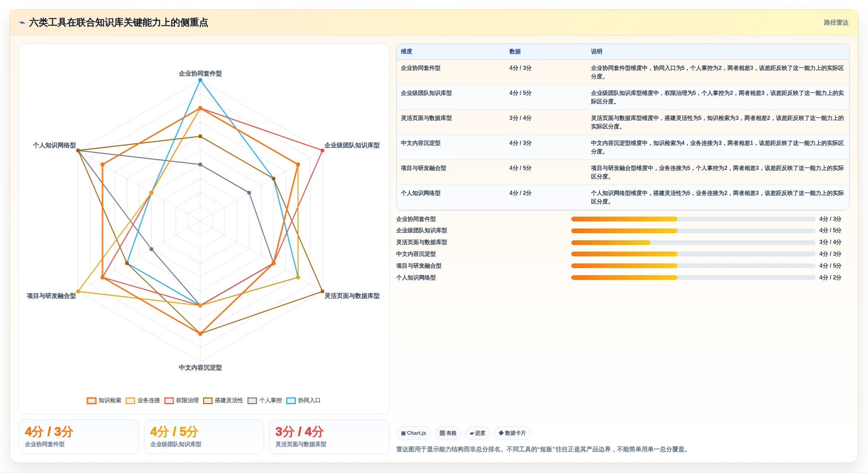Screen dimensions: 868x473
Task: Toggle 搭建灵活性 legend series
Action: tap(223, 400)
